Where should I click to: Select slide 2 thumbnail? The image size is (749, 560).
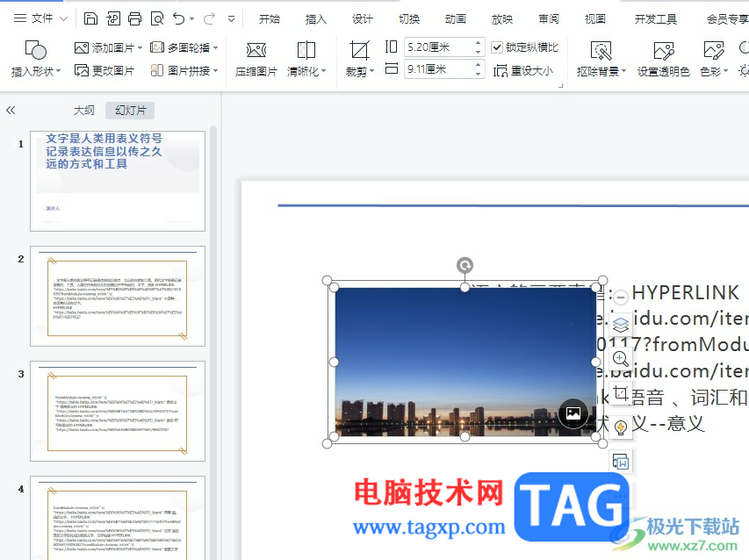point(118,296)
